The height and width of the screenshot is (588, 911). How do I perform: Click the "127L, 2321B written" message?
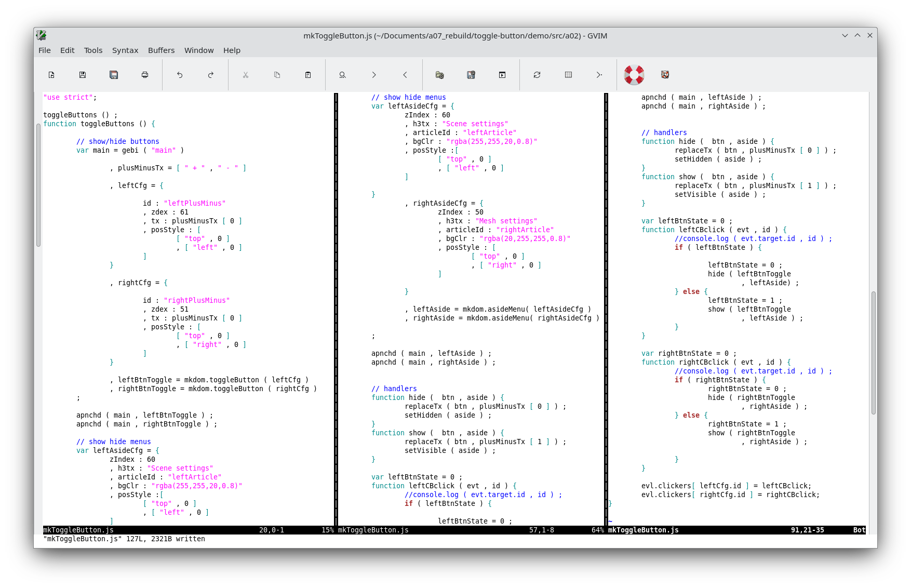[x=166, y=539]
